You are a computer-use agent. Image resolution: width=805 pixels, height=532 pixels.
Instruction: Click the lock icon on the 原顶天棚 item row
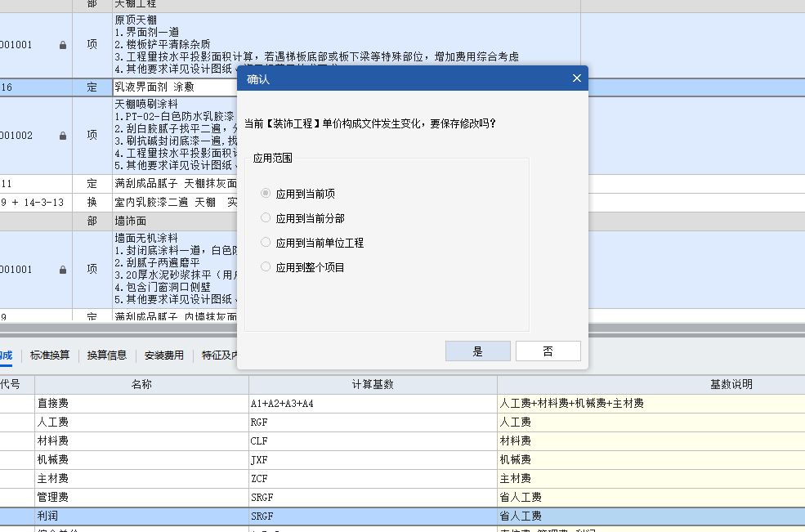[x=62, y=45]
